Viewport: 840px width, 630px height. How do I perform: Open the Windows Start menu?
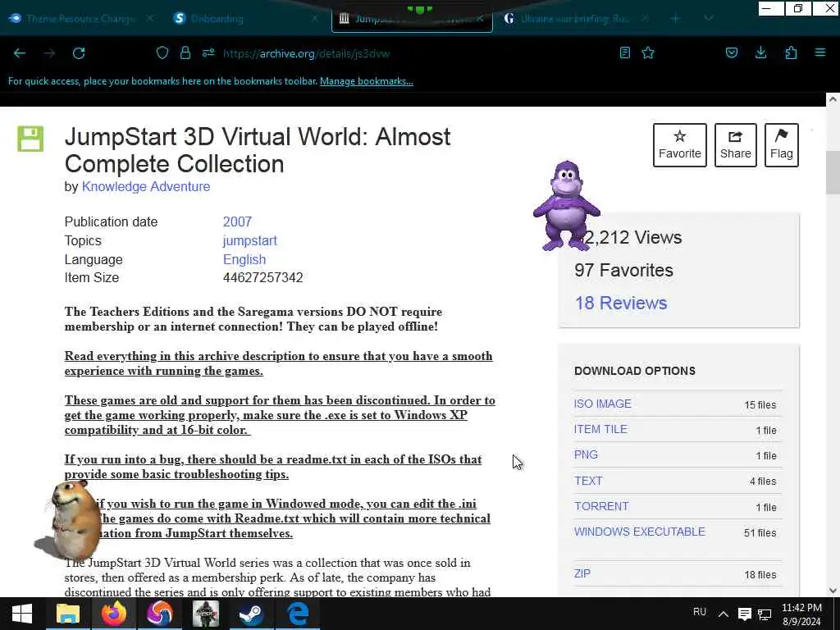22,614
